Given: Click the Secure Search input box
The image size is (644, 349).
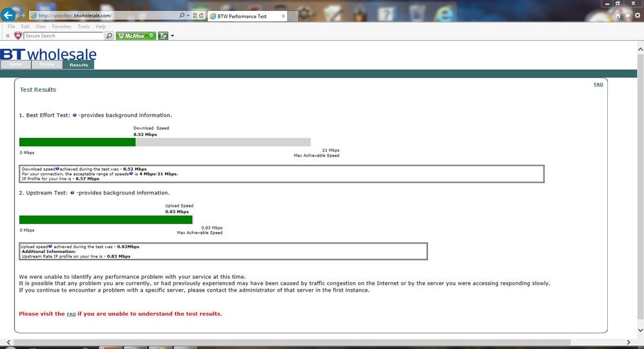Looking at the screenshot, I should coord(64,35).
